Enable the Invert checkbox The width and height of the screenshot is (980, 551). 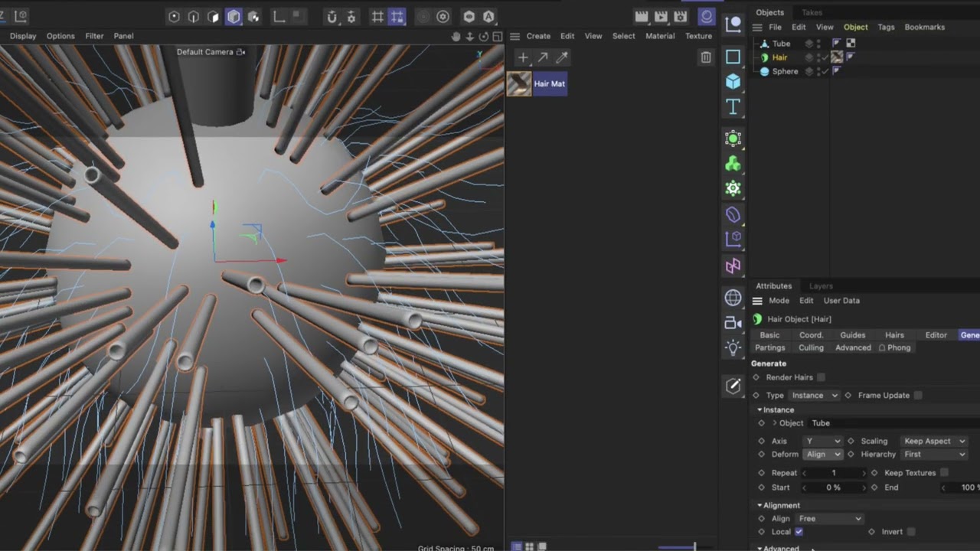(910, 532)
